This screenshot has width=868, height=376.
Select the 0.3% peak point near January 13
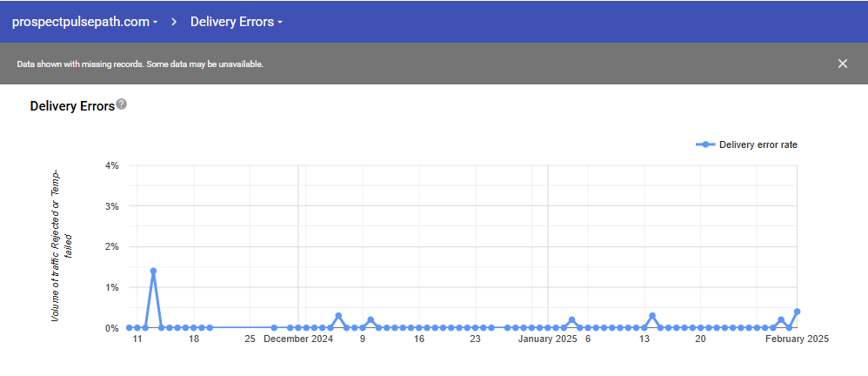click(652, 316)
